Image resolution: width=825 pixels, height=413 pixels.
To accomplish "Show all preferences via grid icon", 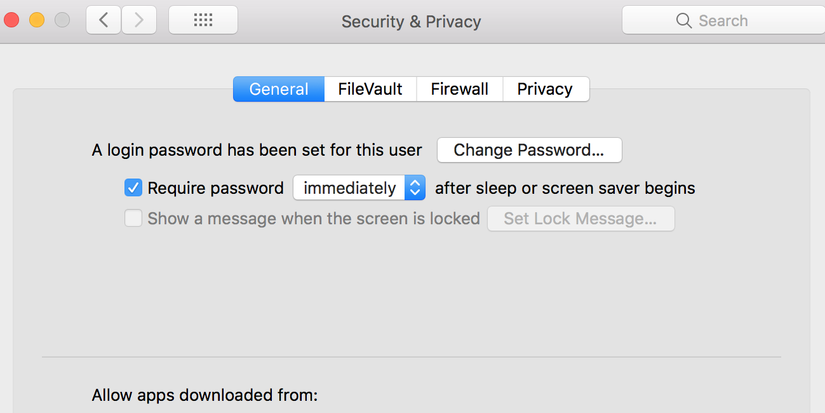I will (203, 20).
